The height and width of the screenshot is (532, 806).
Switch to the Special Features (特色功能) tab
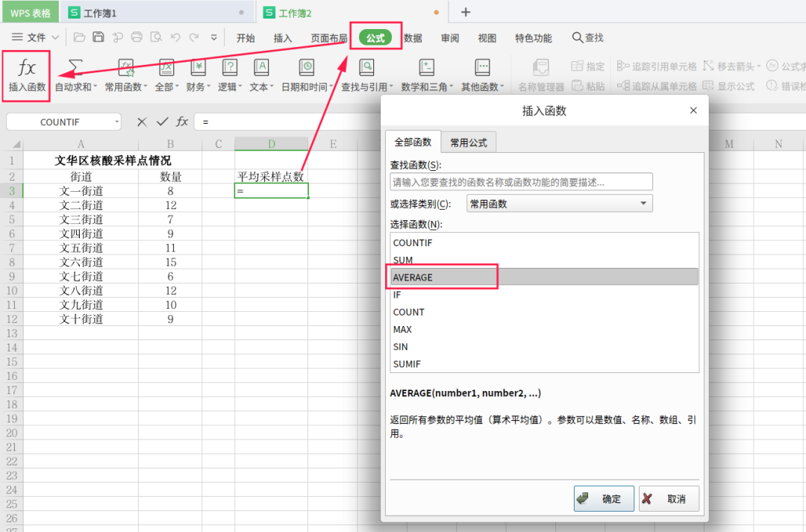pos(534,38)
